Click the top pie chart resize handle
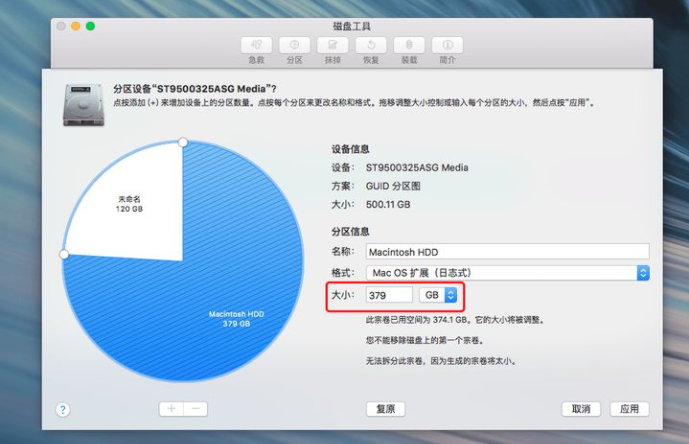 (x=183, y=142)
